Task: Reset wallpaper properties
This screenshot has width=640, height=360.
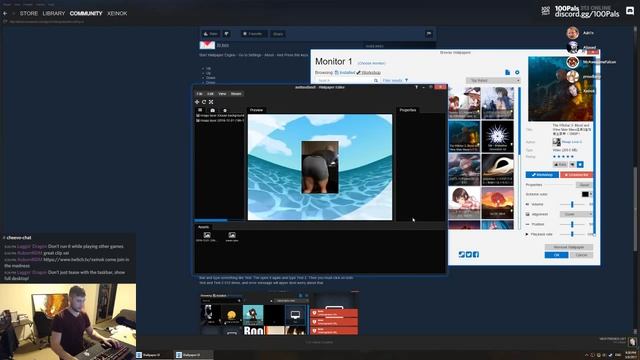Action: tap(584, 185)
